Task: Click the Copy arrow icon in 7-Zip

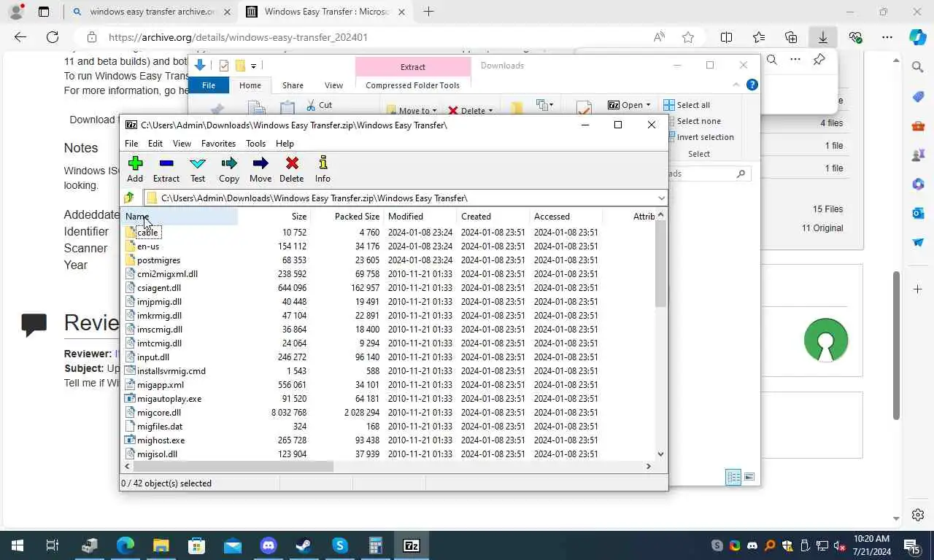Action: (x=229, y=163)
